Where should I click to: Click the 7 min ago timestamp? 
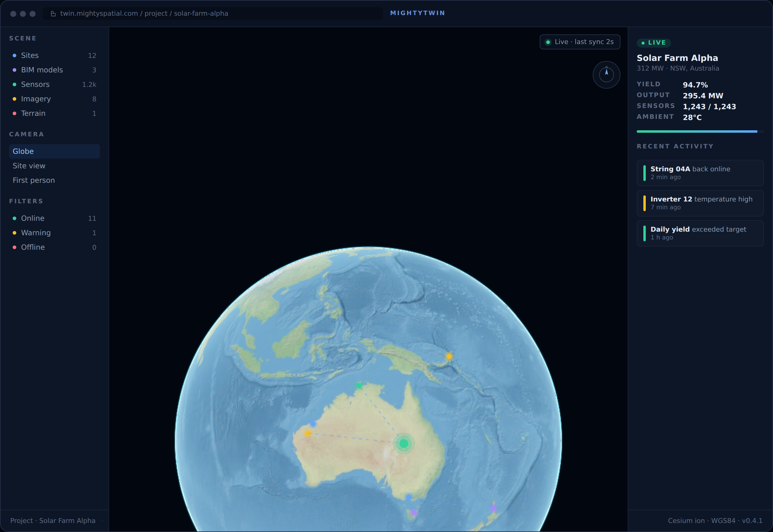[666, 207]
